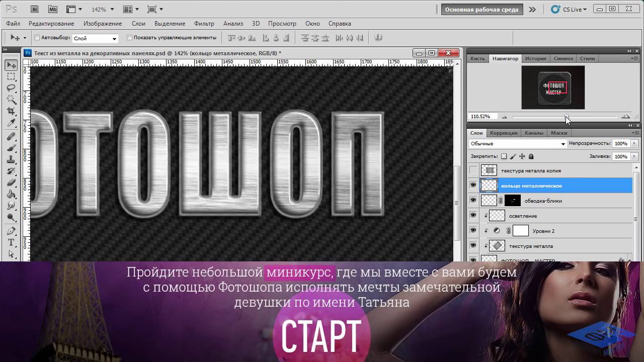Image resolution: width=644 pixels, height=362 pixels.
Task: Switch to the Каналы tab
Action: [534, 133]
